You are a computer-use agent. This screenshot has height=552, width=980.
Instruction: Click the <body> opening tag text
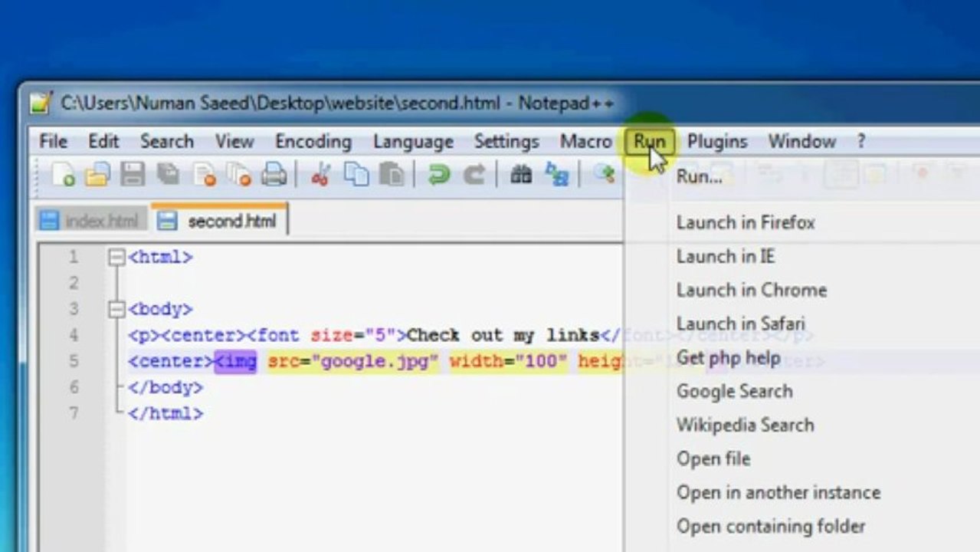click(160, 310)
